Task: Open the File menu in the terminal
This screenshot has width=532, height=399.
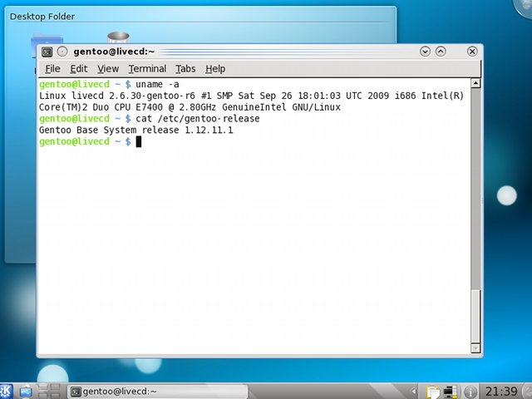Action: pos(52,69)
